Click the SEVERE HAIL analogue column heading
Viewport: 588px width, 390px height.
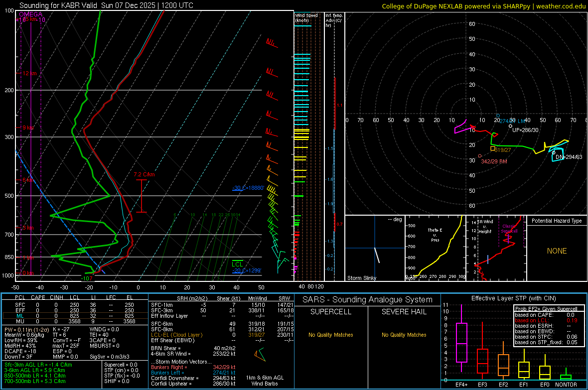click(404, 312)
